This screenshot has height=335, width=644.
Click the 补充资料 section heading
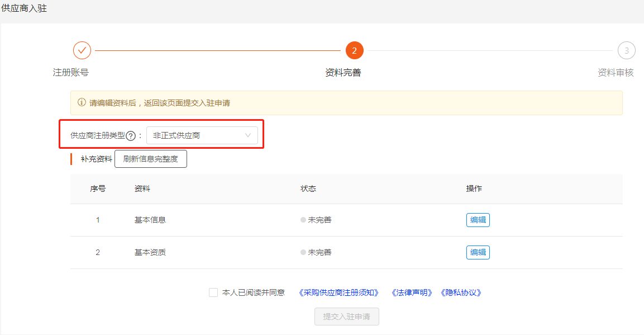pyautogui.click(x=96, y=159)
